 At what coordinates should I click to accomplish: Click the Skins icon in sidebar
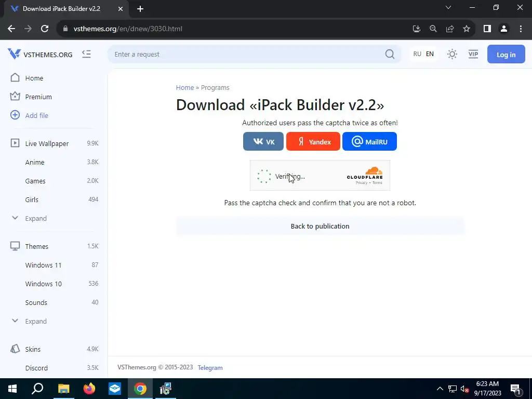coord(15,349)
